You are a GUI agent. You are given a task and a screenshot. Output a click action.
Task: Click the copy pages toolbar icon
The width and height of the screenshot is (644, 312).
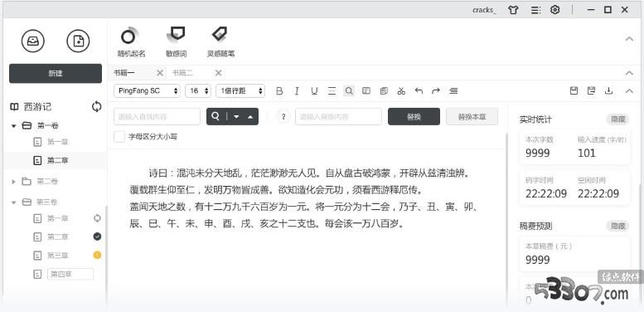coord(384,90)
